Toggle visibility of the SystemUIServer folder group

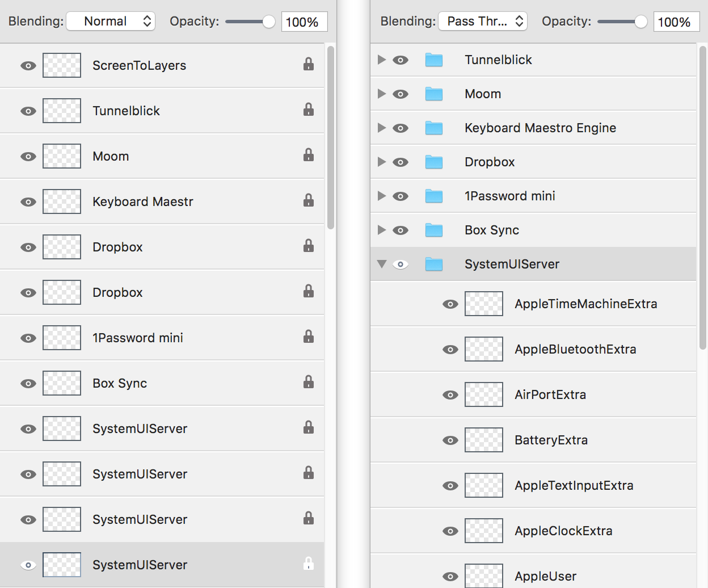click(401, 264)
